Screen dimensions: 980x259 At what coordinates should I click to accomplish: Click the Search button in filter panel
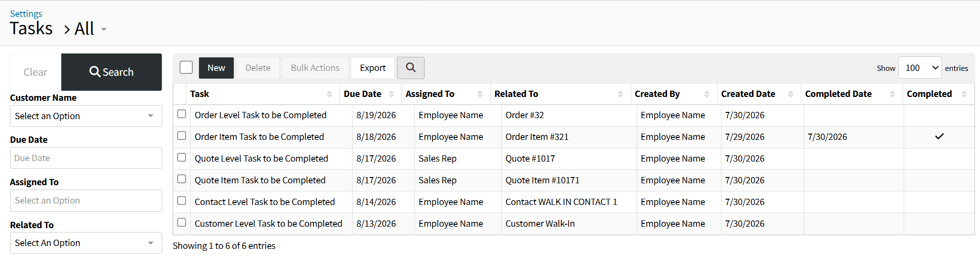[112, 72]
